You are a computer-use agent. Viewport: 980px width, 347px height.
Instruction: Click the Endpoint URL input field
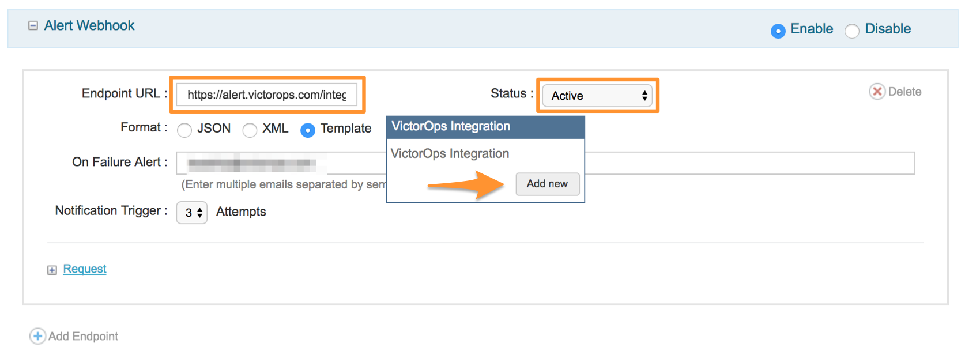click(266, 95)
